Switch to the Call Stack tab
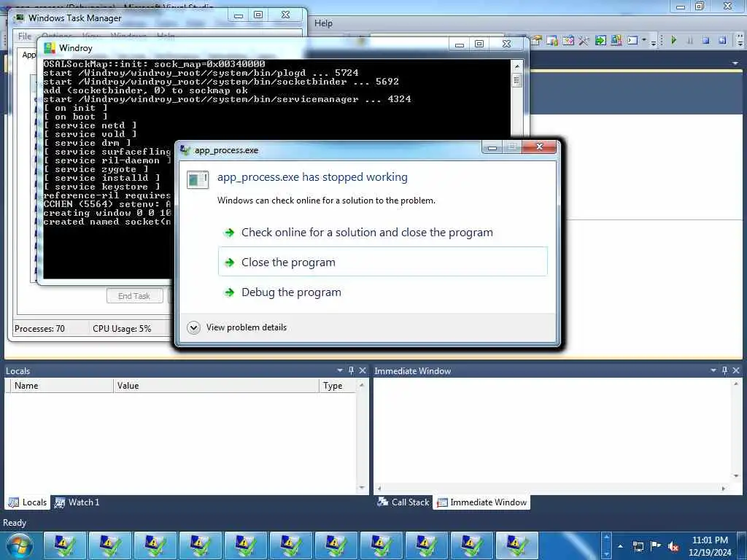 pyautogui.click(x=403, y=502)
